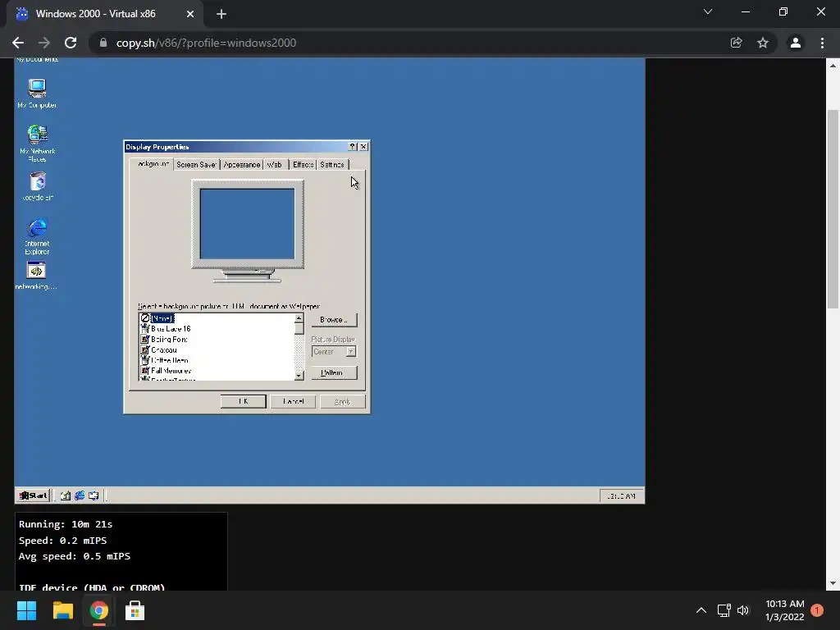Open Microsoft Store from host taskbar

coord(135,610)
